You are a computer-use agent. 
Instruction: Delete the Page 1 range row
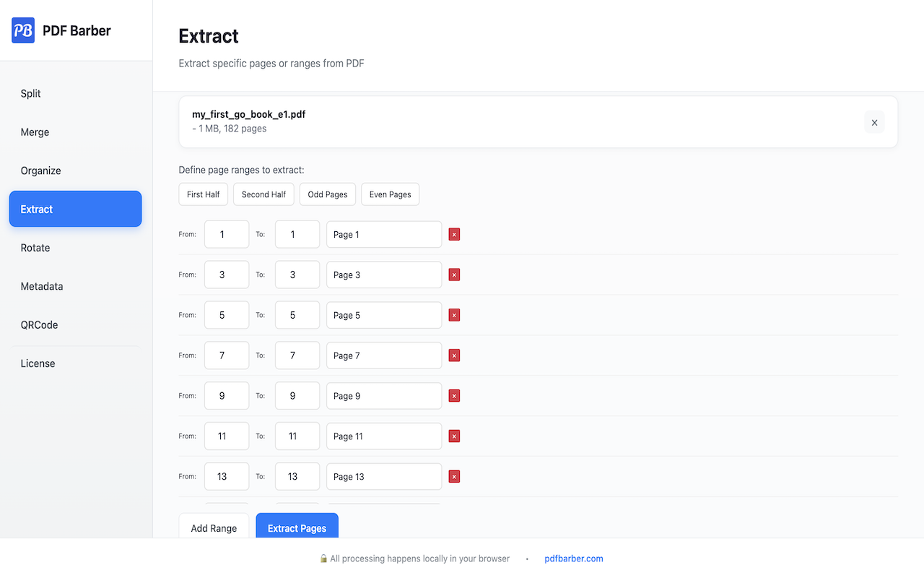453,234
